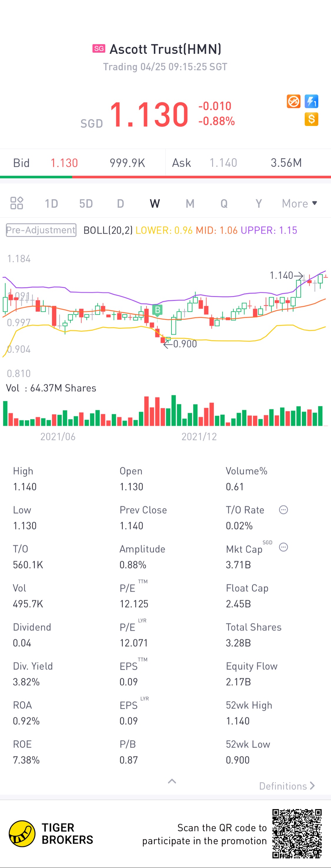Tap the yellow dollar sign icon
Viewport: 331px width, 868px height.
(312, 119)
